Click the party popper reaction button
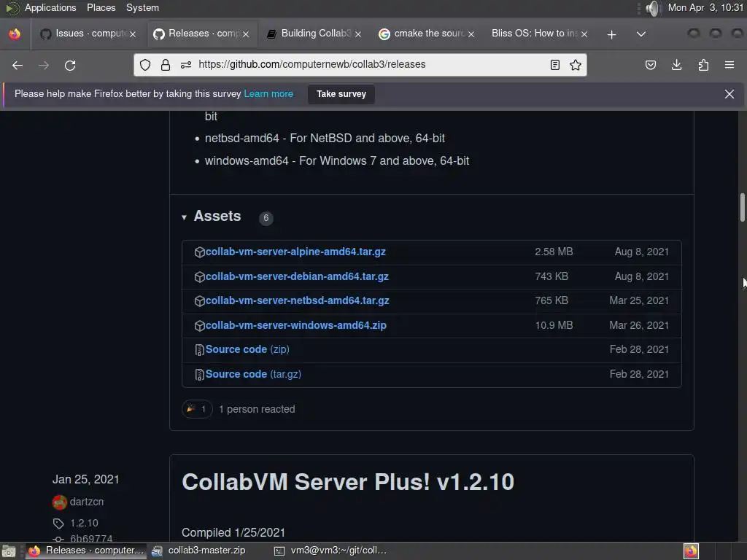Screen dimensions: 747x560 [x=197, y=409]
